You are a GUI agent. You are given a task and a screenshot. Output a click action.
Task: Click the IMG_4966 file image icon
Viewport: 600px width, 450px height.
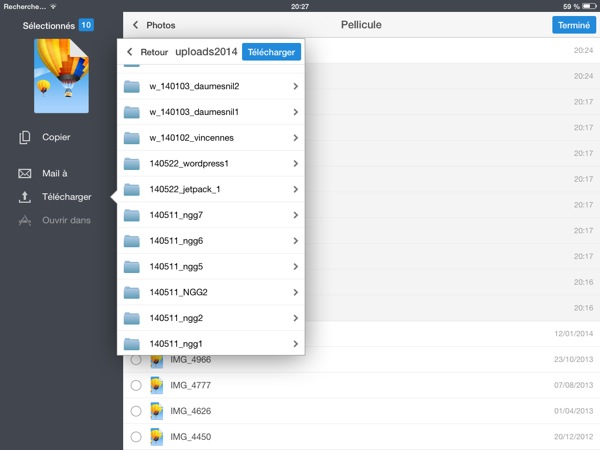coord(156,360)
